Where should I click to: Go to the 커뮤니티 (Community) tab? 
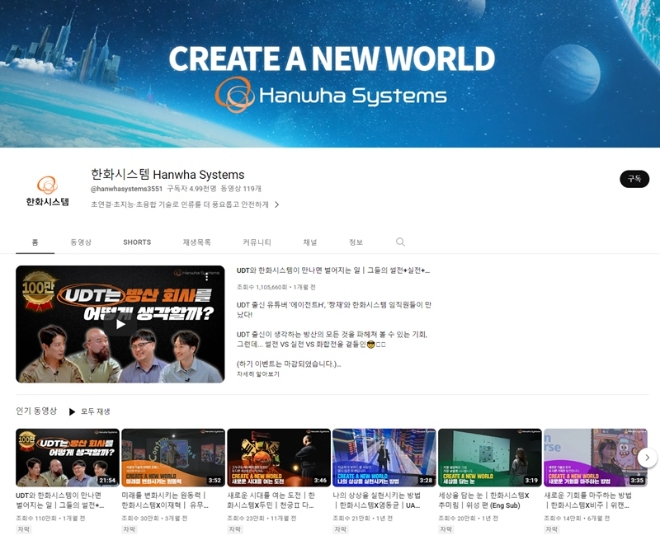pyautogui.click(x=257, y=242)
